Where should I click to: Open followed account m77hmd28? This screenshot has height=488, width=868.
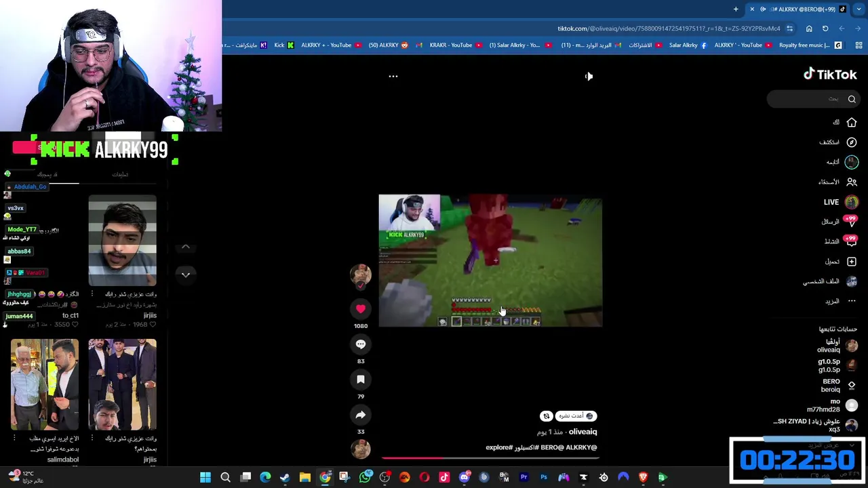[833, 405]
